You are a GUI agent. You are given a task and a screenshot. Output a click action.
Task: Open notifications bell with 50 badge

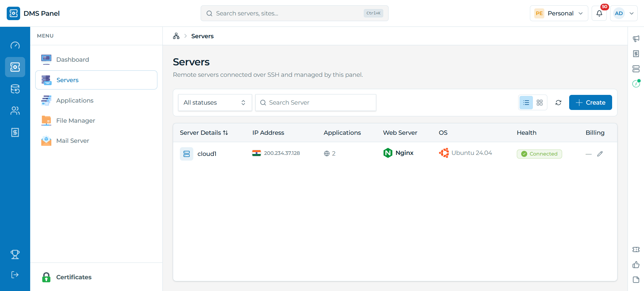599,13
